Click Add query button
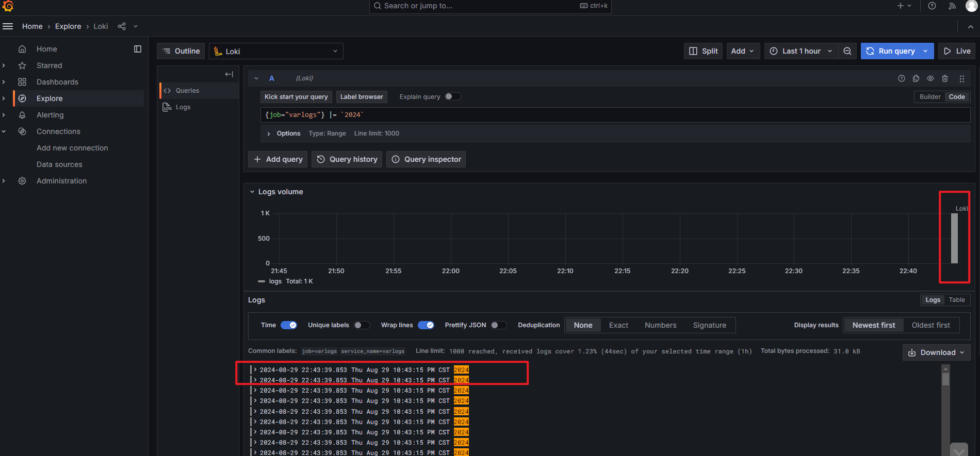980x456 pixels. pyautogui.click(x=278, y=159)
